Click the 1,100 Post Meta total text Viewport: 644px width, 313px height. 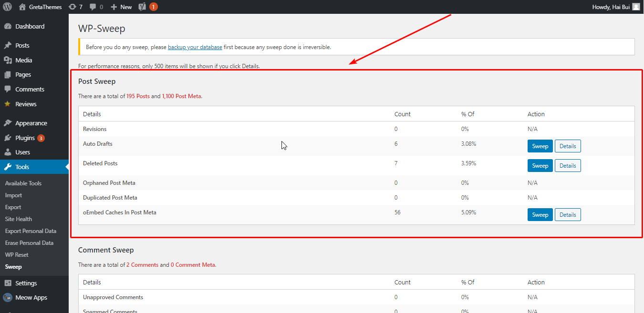tap(182, 96)
